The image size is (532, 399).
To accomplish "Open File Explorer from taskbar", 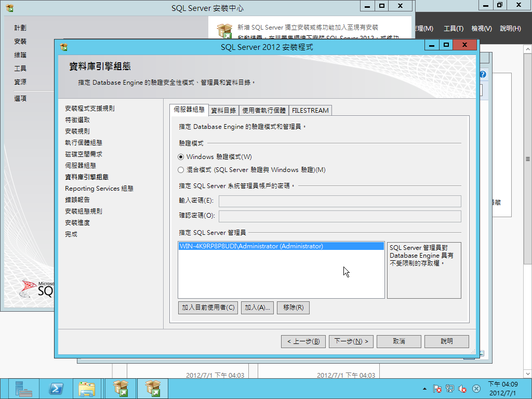I will (x=87, y=389).
